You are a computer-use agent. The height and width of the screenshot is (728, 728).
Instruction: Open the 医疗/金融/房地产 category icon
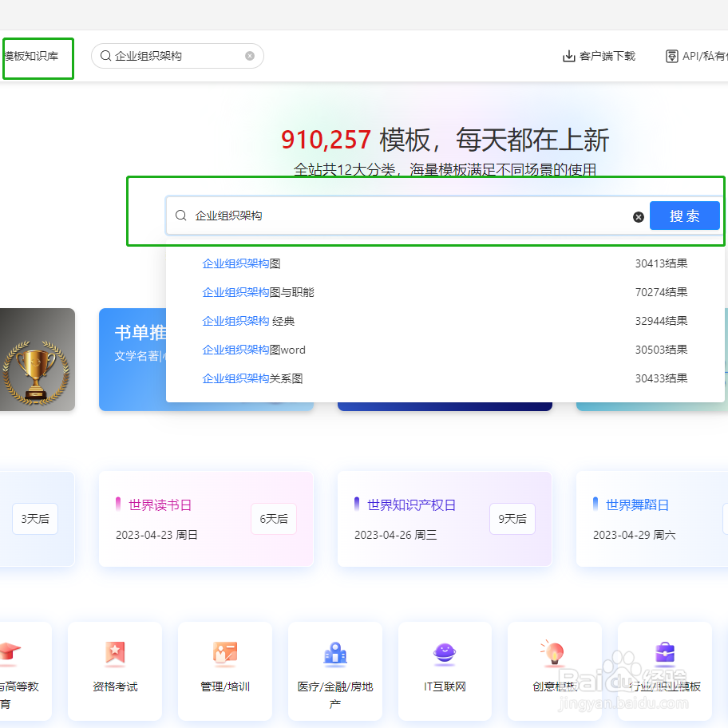point(335,653)
